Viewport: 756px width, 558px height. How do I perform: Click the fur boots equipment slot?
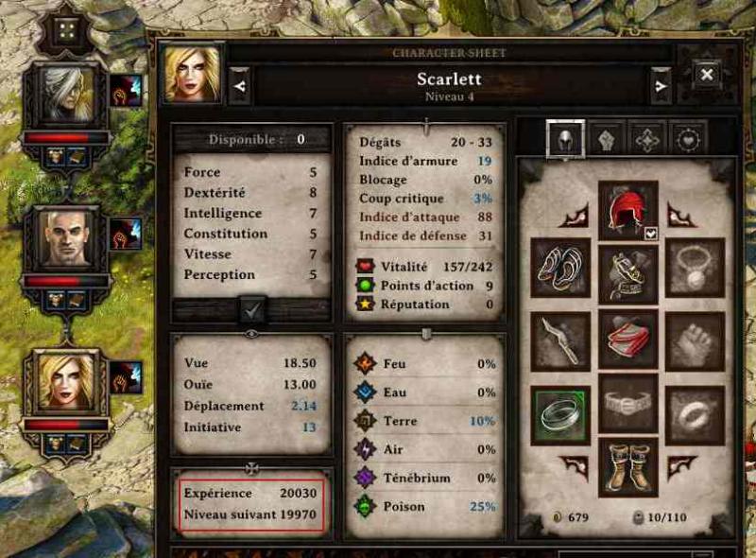click(627, 467)
